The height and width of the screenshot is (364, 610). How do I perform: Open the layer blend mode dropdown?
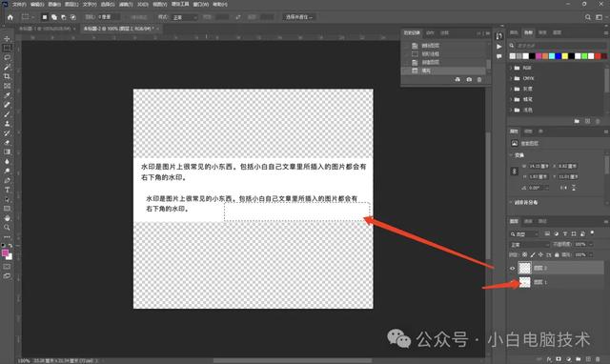coord(530,245)
